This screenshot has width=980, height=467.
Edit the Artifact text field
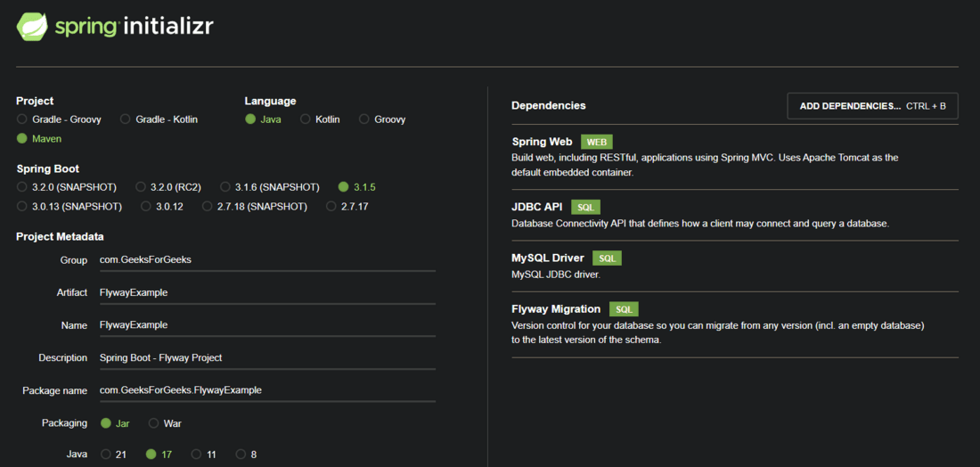click(x=267, y=292)
